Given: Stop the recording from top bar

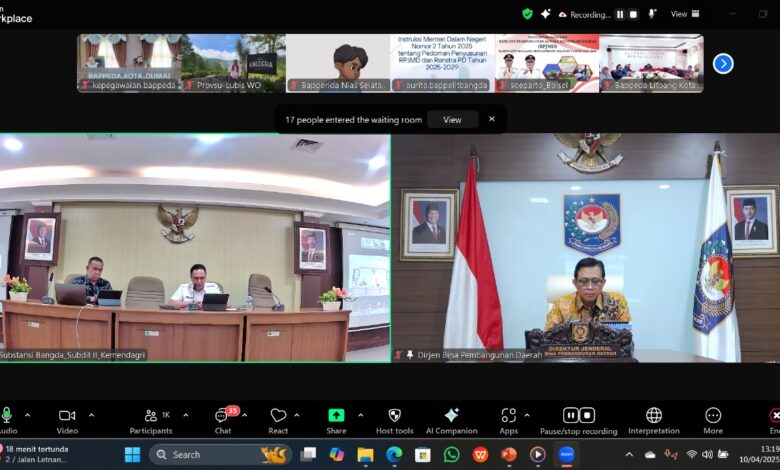Looking at the screenshot, I should (634, 14).
